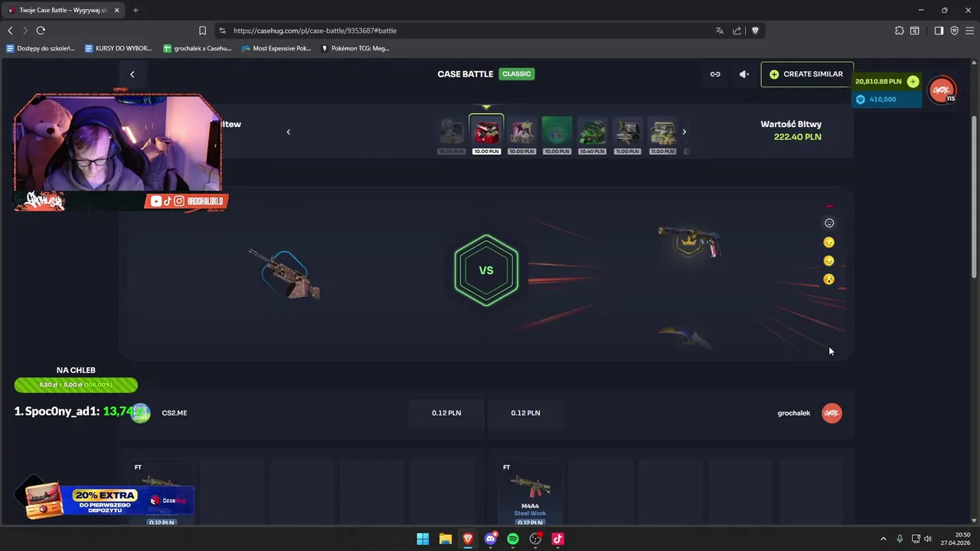Open File Explorer from taskbar
This screenshot has height=551, width=980.
tap(446, 539)
